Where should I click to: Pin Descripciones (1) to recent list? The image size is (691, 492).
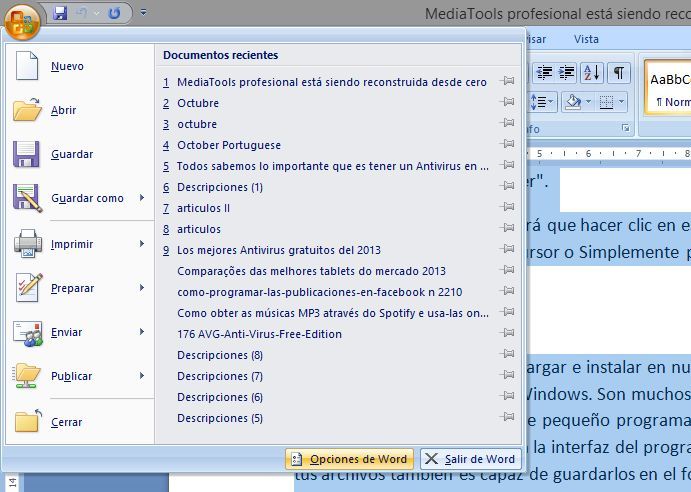click(507, 186)
